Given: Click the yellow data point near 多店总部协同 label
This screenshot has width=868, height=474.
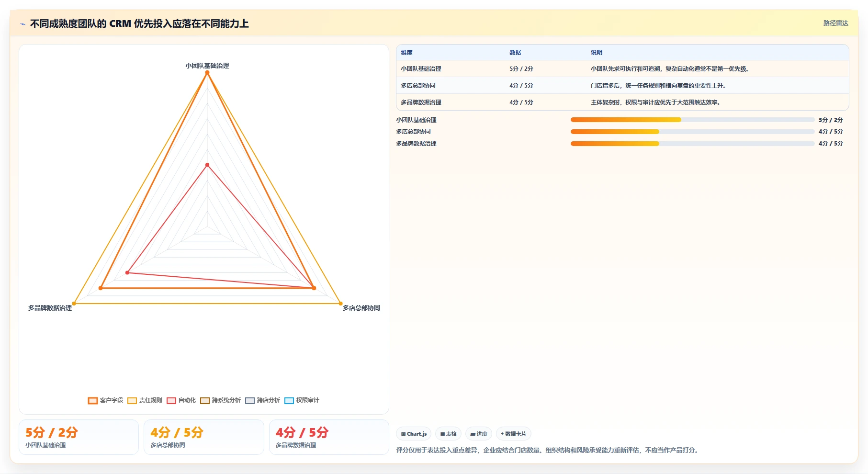Looking at the screenshot, I should pos(341,304).
